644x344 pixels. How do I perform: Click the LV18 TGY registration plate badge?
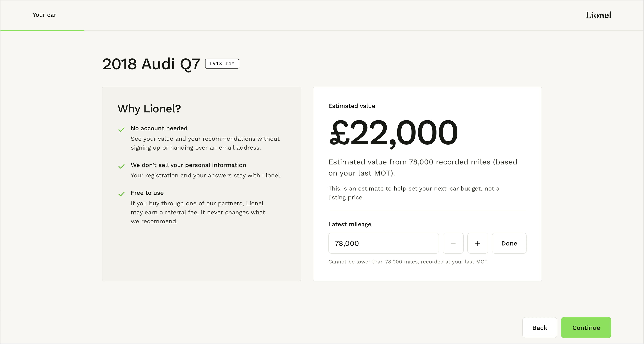[x=222, y=64]
